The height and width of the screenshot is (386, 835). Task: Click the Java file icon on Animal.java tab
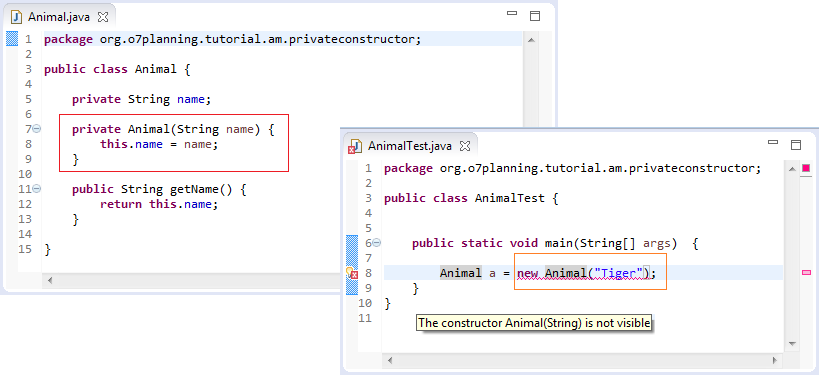click(17, 17)
